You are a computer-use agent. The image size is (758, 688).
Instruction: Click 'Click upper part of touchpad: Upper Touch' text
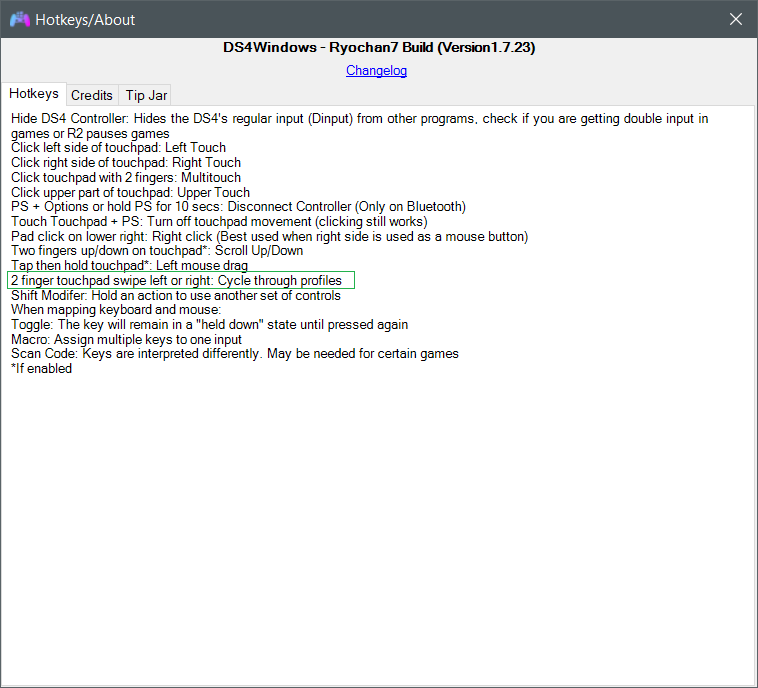point(131,192)
